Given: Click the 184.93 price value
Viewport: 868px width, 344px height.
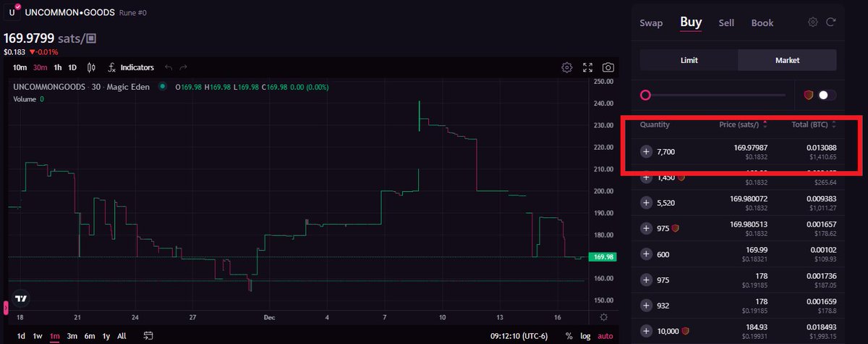Looking at the screenshot, I should point(756,327).
